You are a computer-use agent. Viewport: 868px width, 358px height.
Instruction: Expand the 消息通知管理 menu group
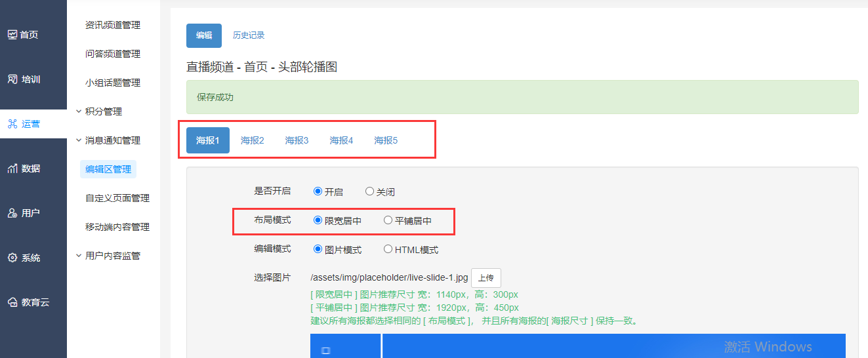point(108,140)
